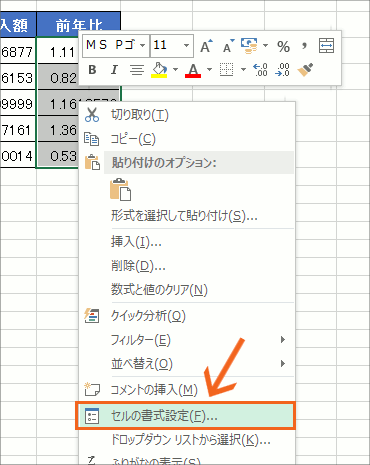Screen dimensions: 370x465
Task: Toggle Bold in the mini toolbar
Action: pyautogui.click(x=92, y=70)
